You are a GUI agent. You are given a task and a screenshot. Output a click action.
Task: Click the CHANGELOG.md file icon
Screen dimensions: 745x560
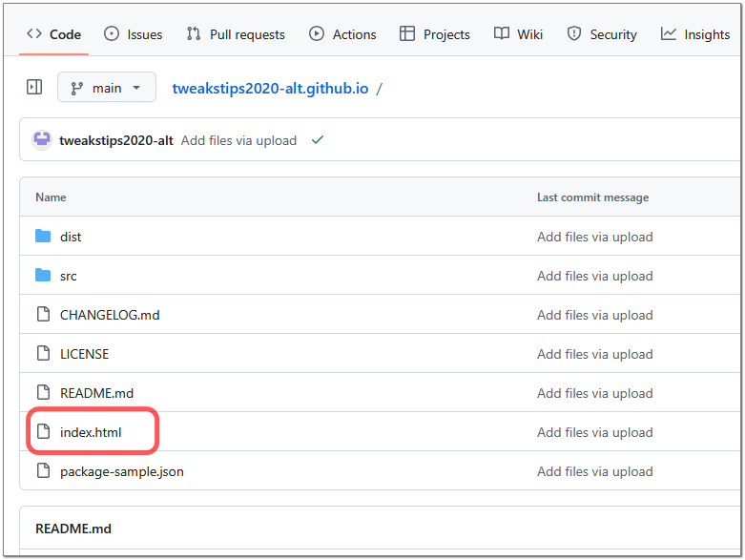point(43,314)
